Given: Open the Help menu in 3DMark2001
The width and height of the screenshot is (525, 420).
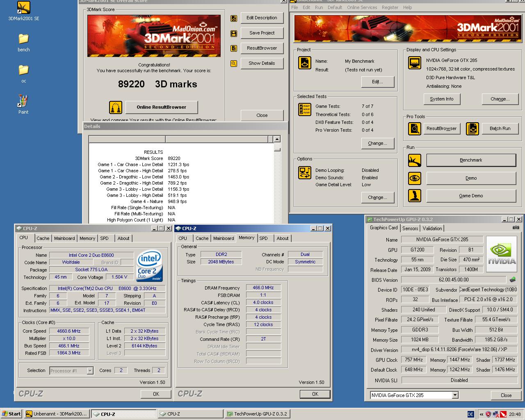Looking at the screenshot, I should (x=407, y=7).
